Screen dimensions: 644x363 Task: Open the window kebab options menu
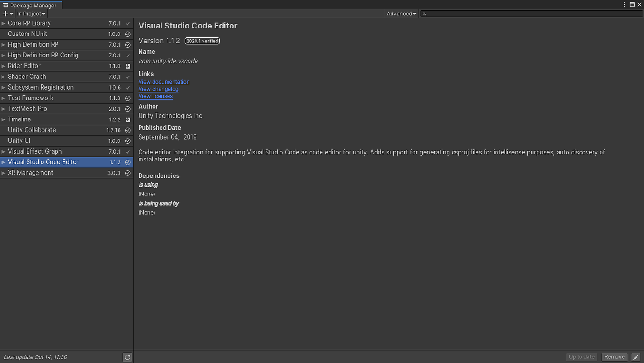[624, 5]
